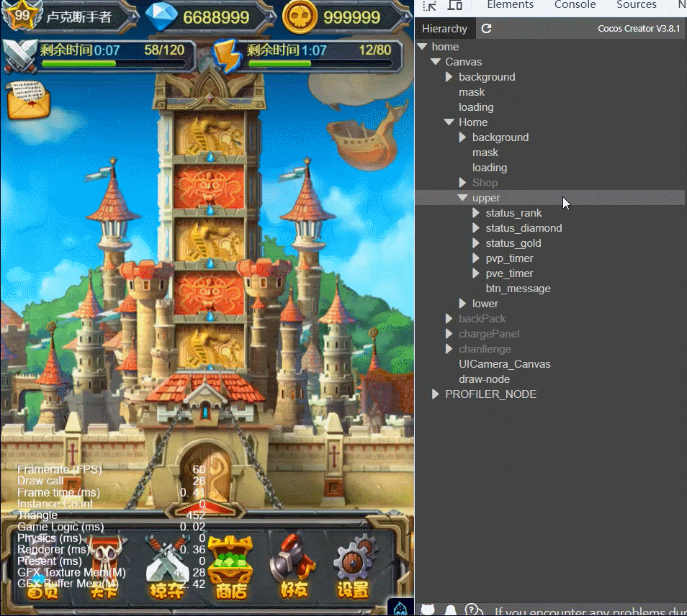Screen dimensions: 687x616
Task: Refresh the Hierarchy panel
Action: pos(486,29)
